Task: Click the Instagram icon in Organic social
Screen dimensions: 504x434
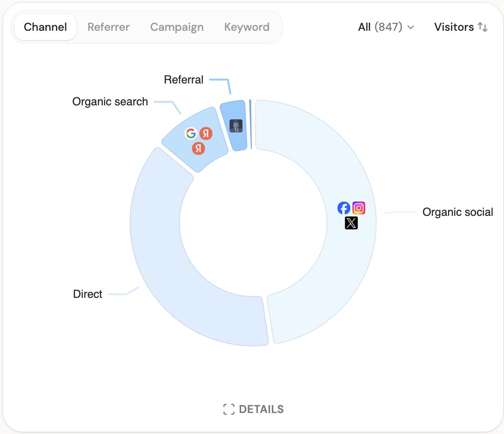Action: [x=359, y=208]
